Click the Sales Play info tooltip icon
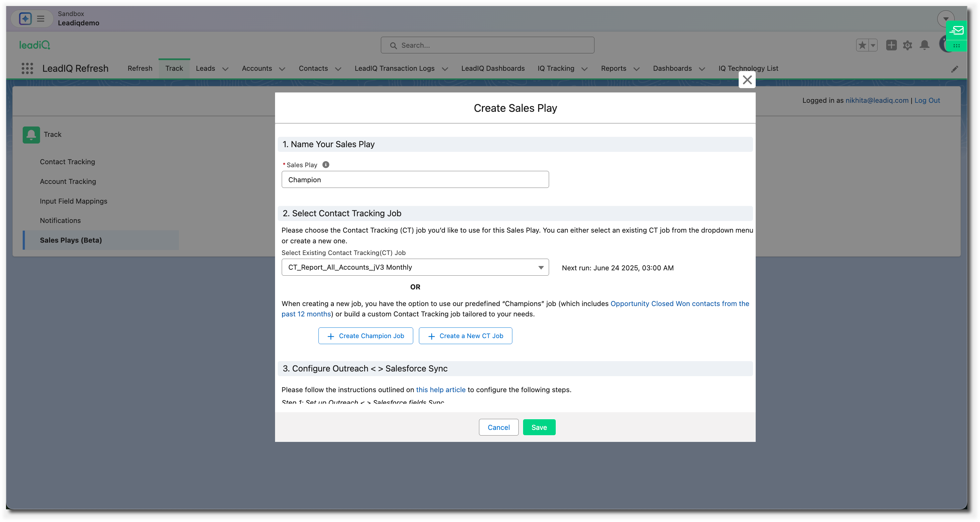This screenshot has width=980, height=522. coord(326,165)
